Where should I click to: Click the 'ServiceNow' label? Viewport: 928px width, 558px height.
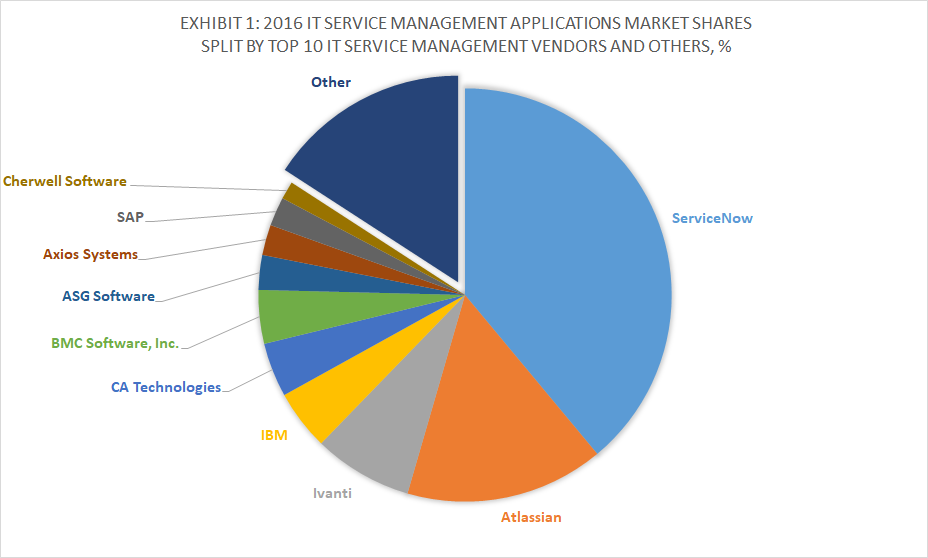712,218
